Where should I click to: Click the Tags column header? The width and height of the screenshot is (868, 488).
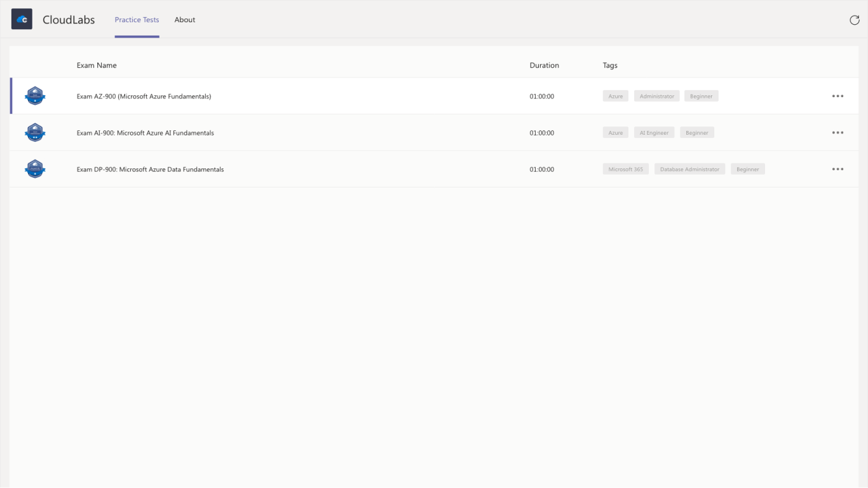click(610, 65)
